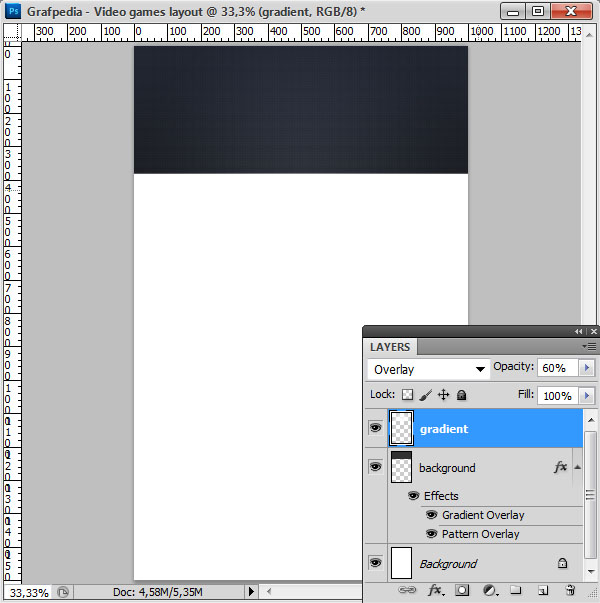Hide the Gradient Overlay effect
Screen dimensions: 600x603
point(432,515)
